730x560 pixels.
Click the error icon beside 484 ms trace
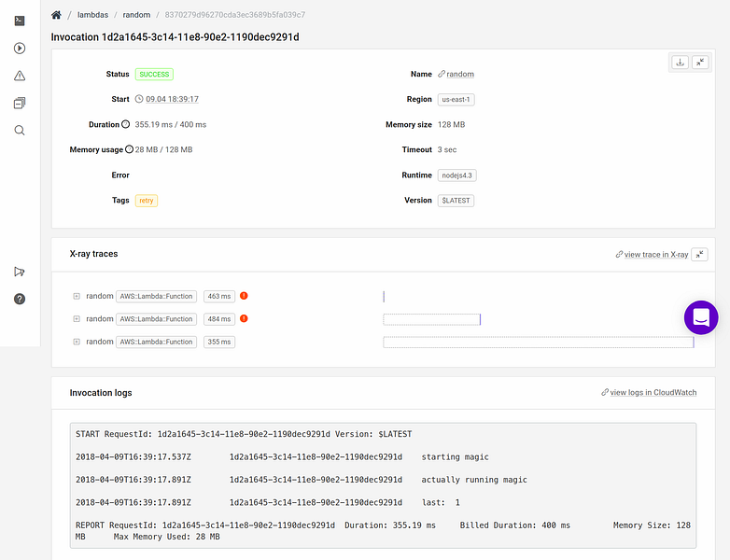(244, 318)
